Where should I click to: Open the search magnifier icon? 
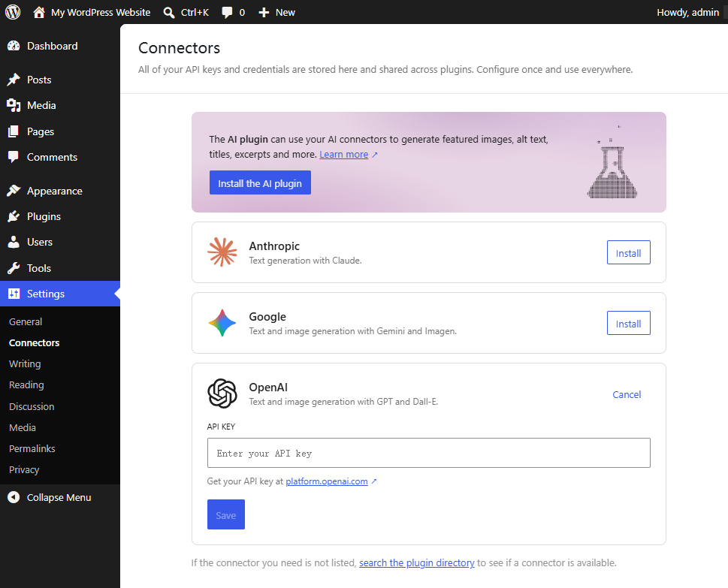(x=169, y=13)
